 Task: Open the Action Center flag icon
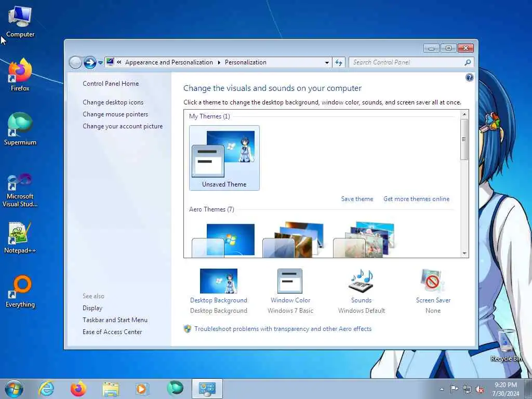pyautogui.click(x=454, y=389)
